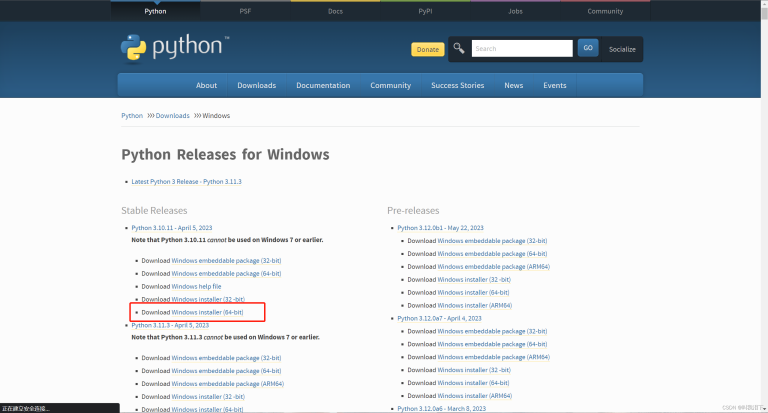The image size is (768, 413).
Task: Open the Documentation navigation menu
Action: pyautogui.click(x=323, y=85)
